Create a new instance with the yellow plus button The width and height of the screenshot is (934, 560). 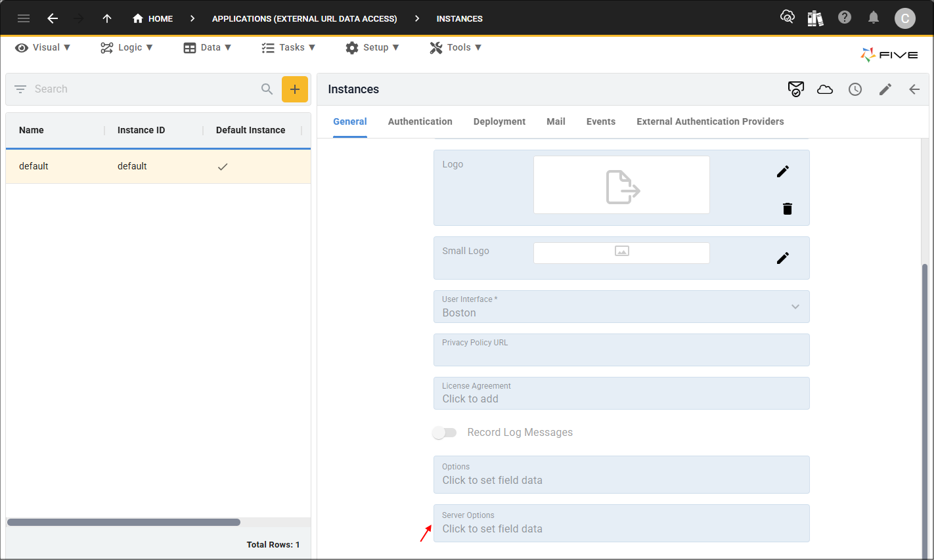295,89
